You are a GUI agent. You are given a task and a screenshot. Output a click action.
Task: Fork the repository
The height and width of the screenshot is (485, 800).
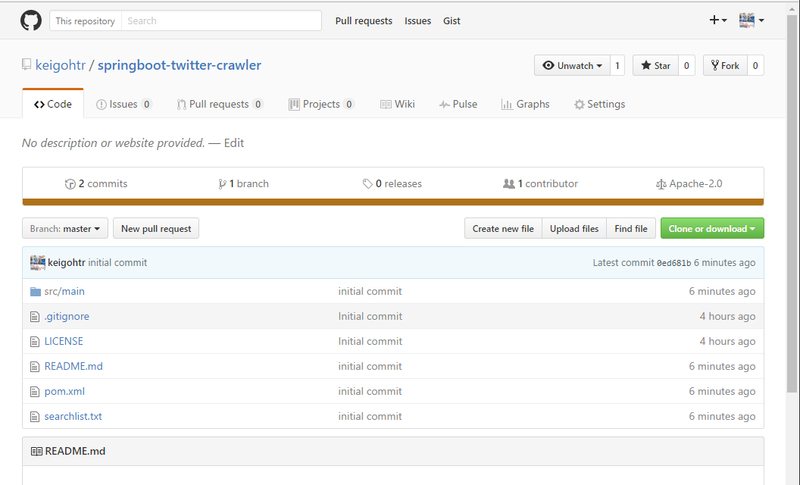pyautogui.click(x=725, y=65)
